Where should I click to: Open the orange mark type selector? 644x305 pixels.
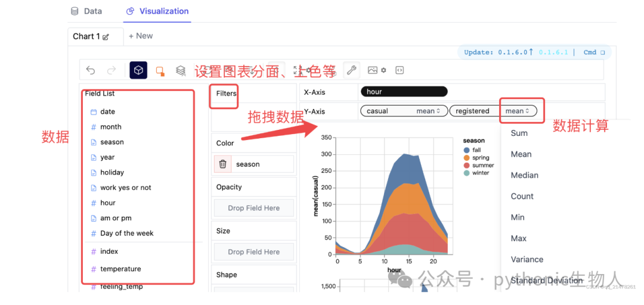pyautogui.click(x=160, y=71)
